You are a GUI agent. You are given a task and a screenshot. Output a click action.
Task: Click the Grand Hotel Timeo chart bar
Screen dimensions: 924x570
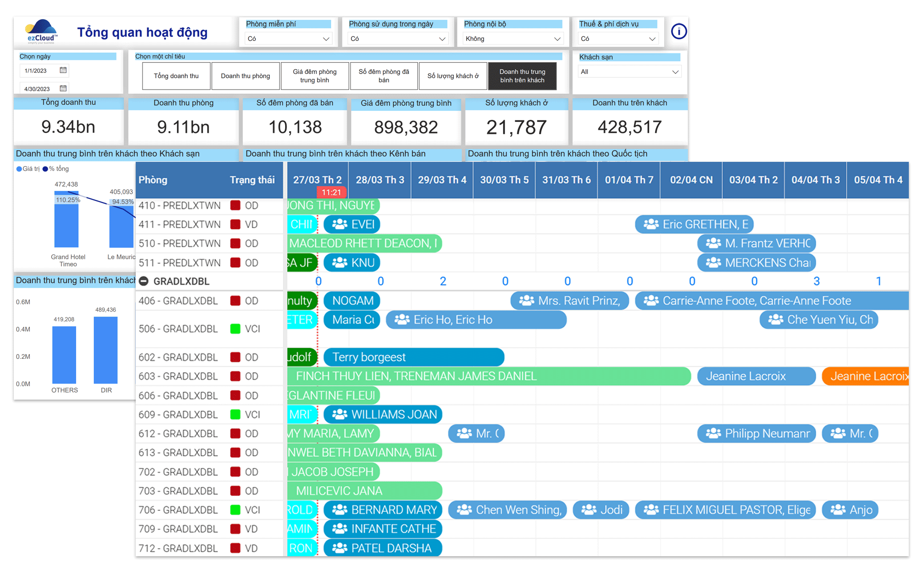66,219
